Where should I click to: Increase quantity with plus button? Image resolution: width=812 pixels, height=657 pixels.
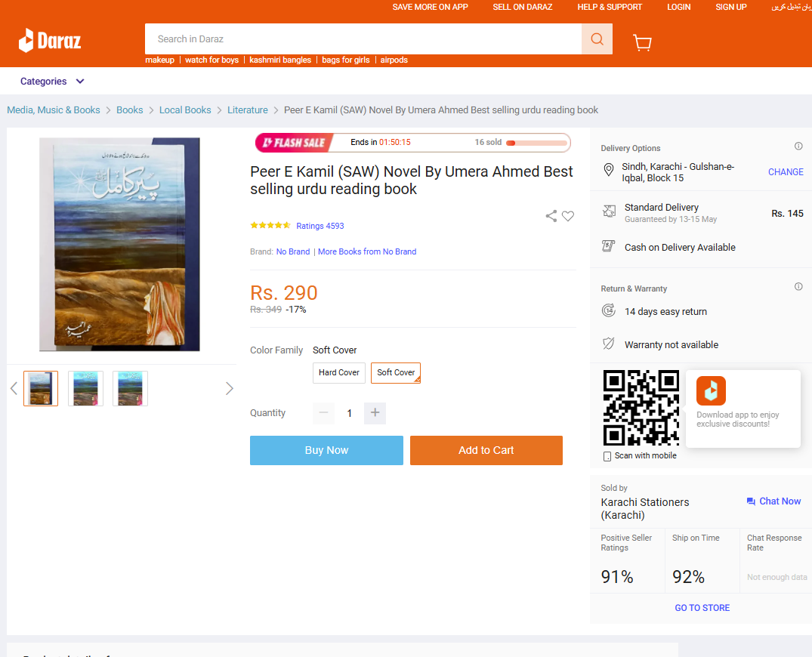tap(375, 412)
